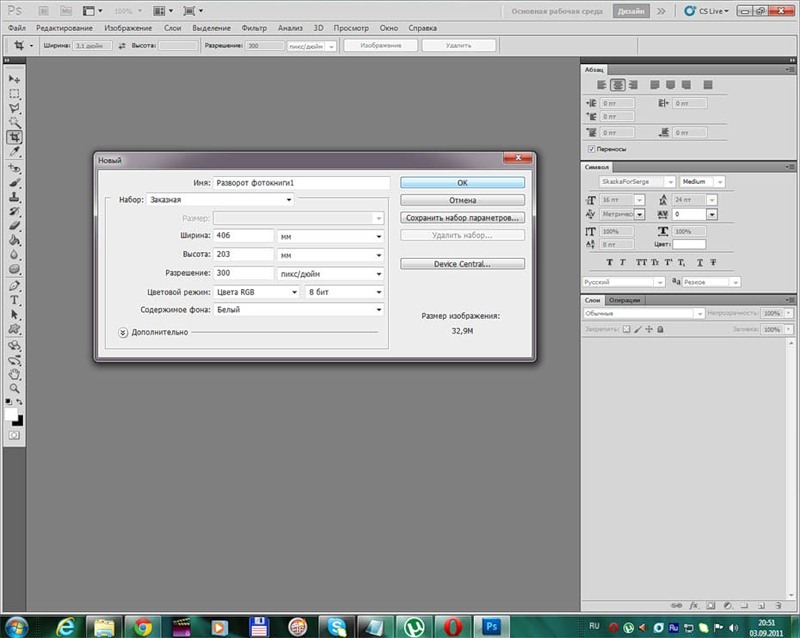
Task: Select the Magic Wand tool
Action: click(x=14, y=122)
